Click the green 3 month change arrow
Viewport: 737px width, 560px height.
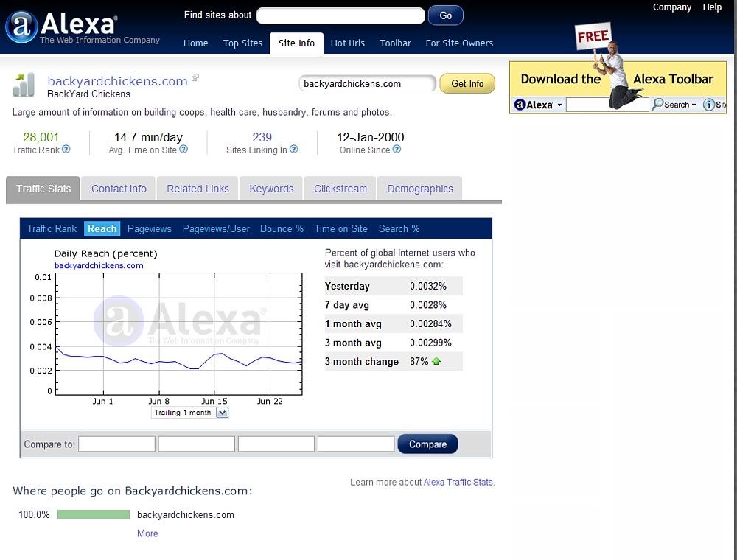(436, 361)
